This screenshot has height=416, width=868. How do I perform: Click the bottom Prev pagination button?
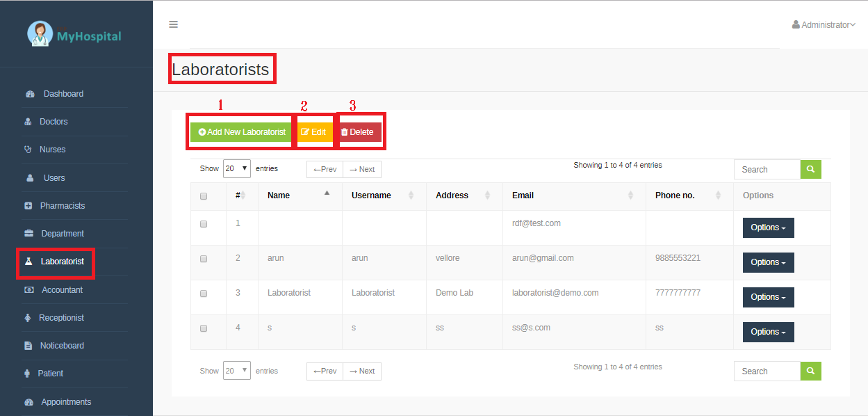[325, 371]
